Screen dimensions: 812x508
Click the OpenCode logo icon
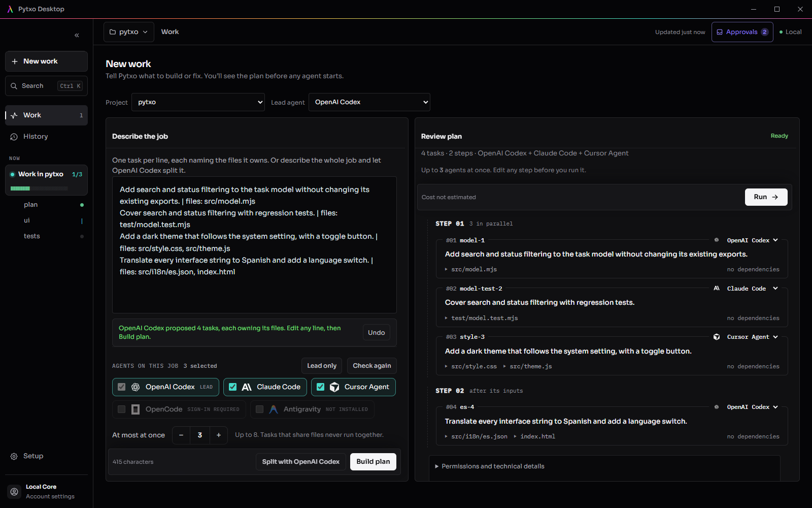click(x=136, y=409)
